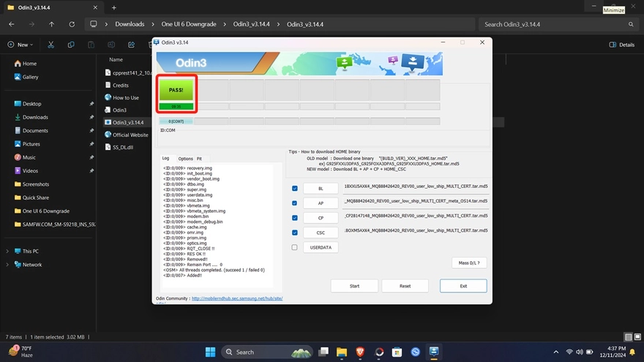Open a new File Explorer tab
The width and height of the screenshot is (644, 362).
pyautogui.click(x=113, y=7)
